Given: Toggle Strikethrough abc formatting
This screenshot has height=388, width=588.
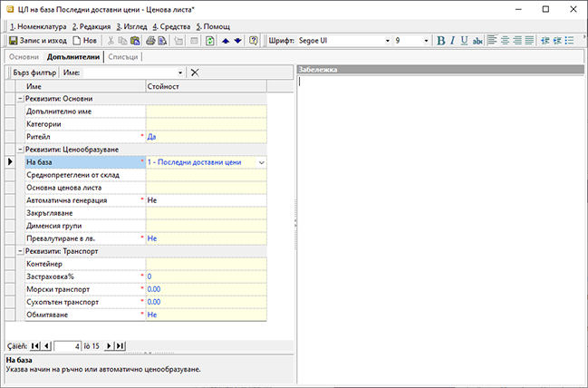Looking at the screenshot, I should click(x=477, y=41).
